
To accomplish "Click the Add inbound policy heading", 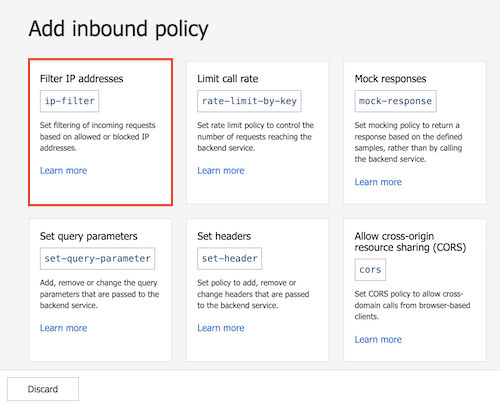I will 118,29.
